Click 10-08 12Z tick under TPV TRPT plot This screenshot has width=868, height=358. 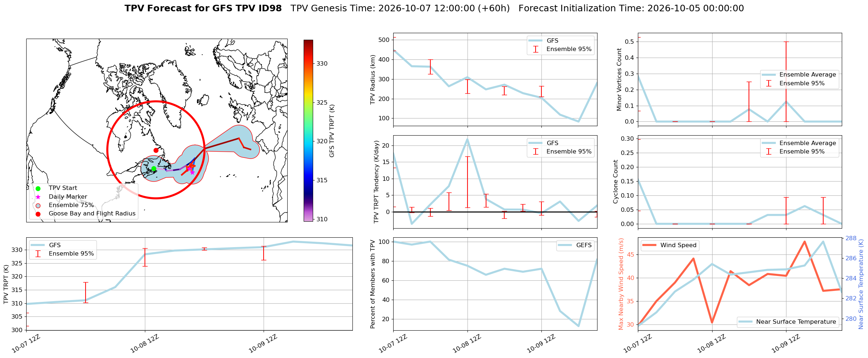[x=145, y=343]
